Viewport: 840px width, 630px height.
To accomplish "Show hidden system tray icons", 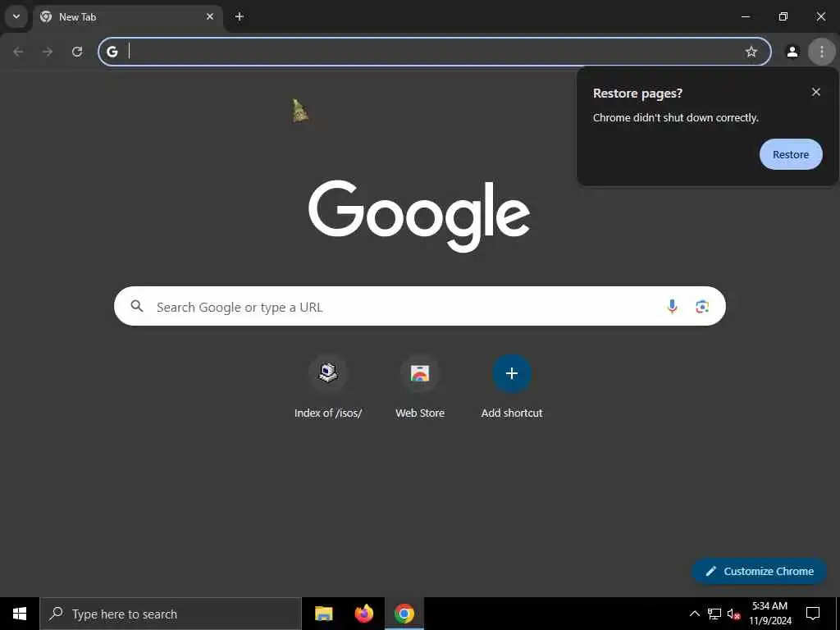I will coord(694,614).
